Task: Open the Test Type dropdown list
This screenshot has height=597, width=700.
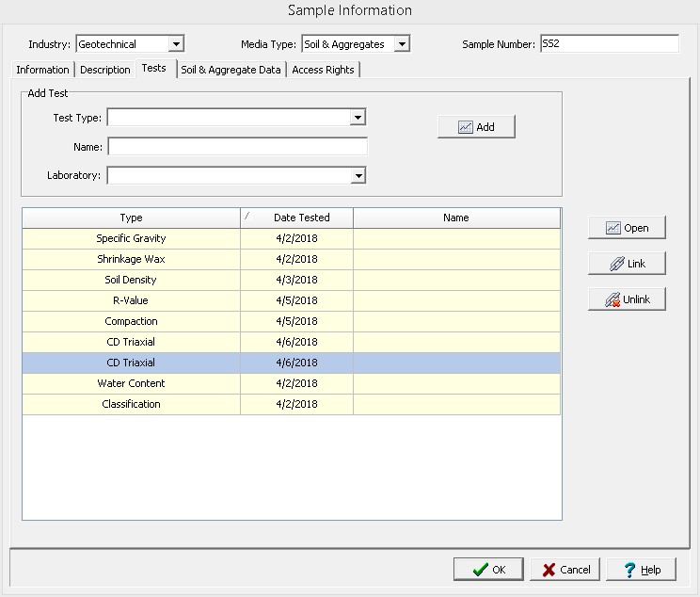Action: point(358,118)
